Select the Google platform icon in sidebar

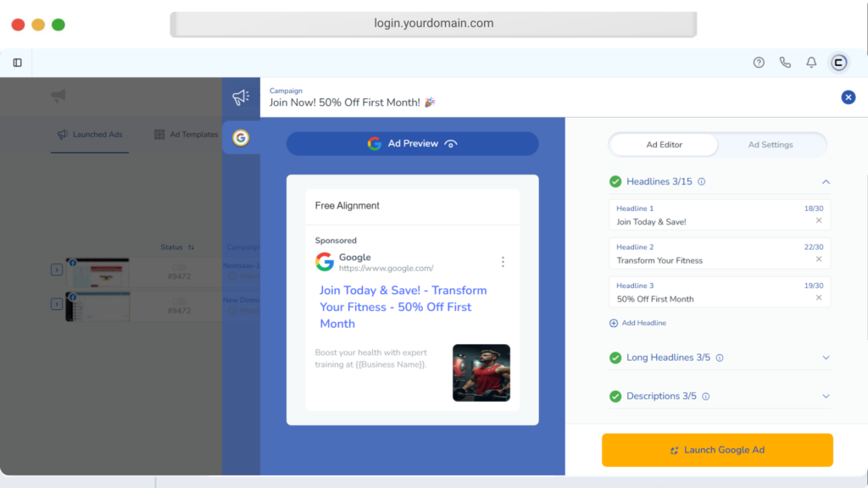click(x=241, y=137)
